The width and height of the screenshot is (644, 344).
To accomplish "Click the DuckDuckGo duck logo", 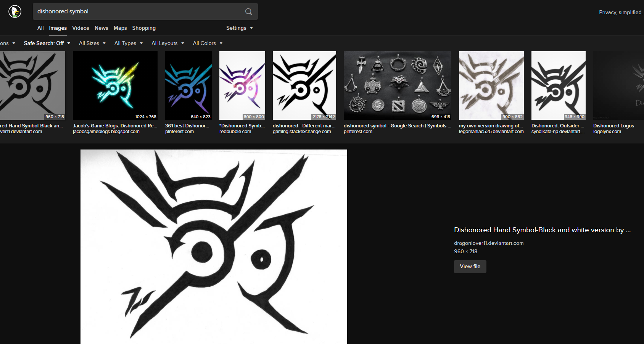I will pos(15,11).
